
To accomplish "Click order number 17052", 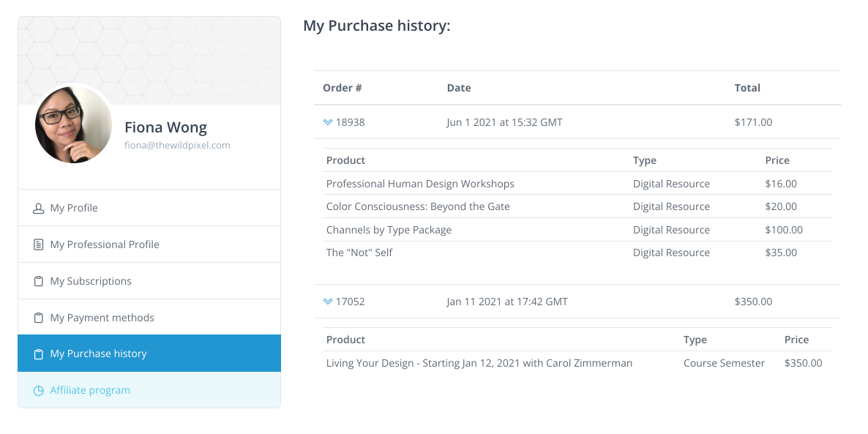I will (350, 302).
